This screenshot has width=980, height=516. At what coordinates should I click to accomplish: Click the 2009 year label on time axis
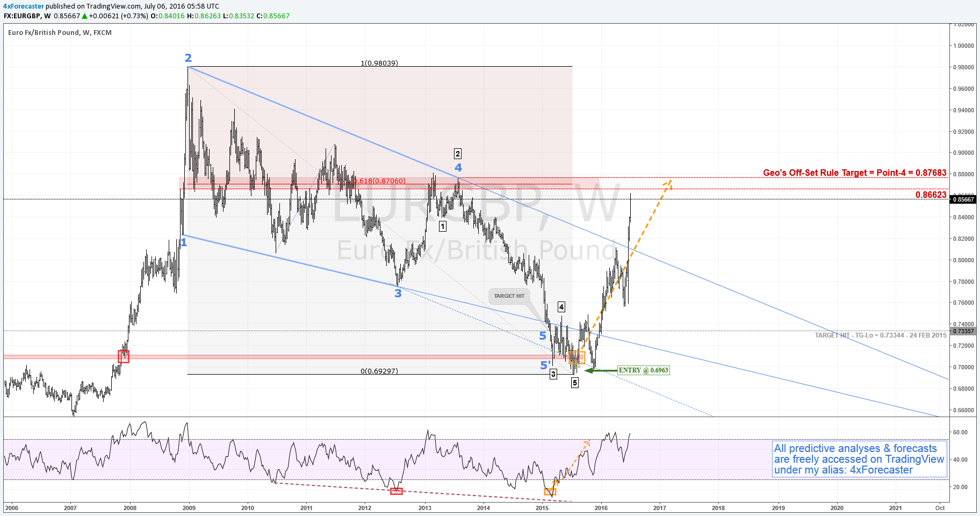point(189,508)
